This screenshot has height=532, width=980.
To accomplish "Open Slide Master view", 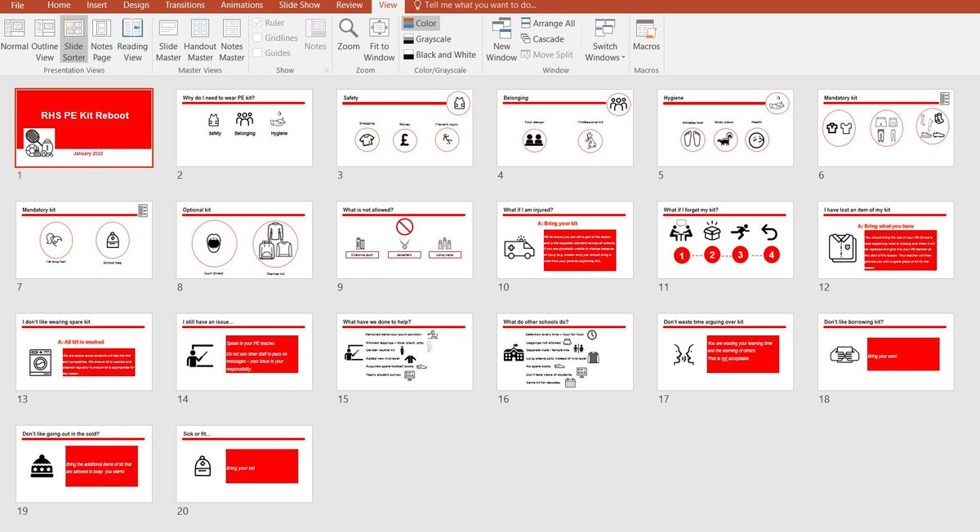I will point(168,39).
